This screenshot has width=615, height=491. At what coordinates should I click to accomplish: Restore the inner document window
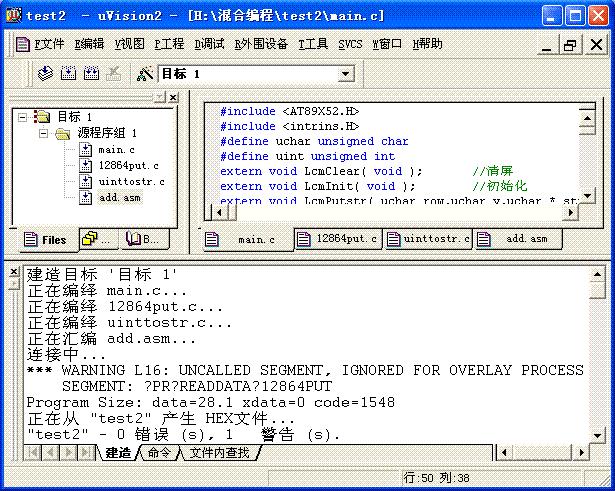click(x=571, y=45)
